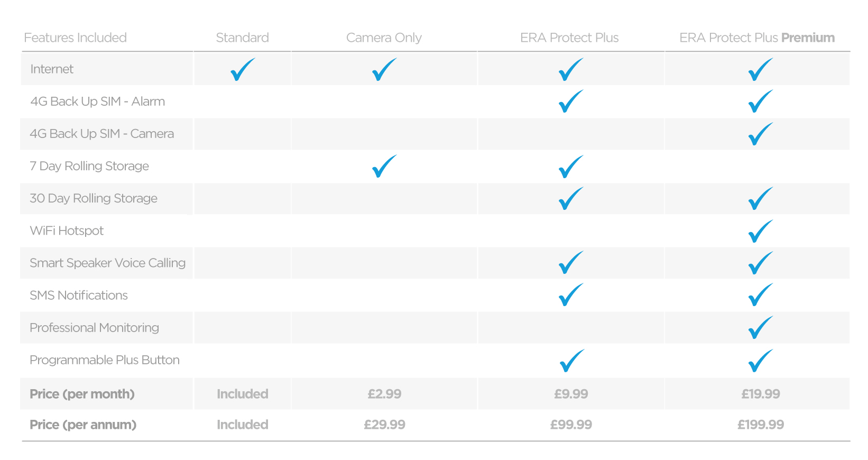Select the ERA Protect Plus column header

click(569, 38)
